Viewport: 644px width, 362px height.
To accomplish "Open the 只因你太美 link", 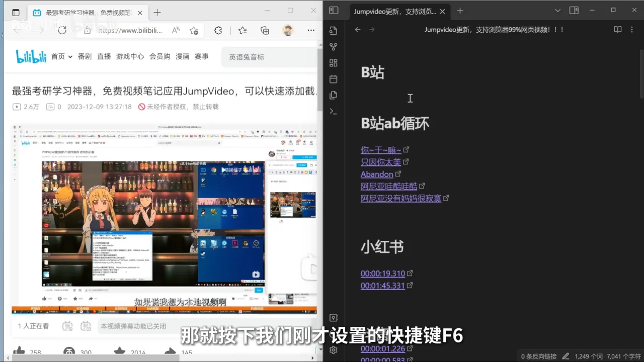I will [x=381, y=162].
